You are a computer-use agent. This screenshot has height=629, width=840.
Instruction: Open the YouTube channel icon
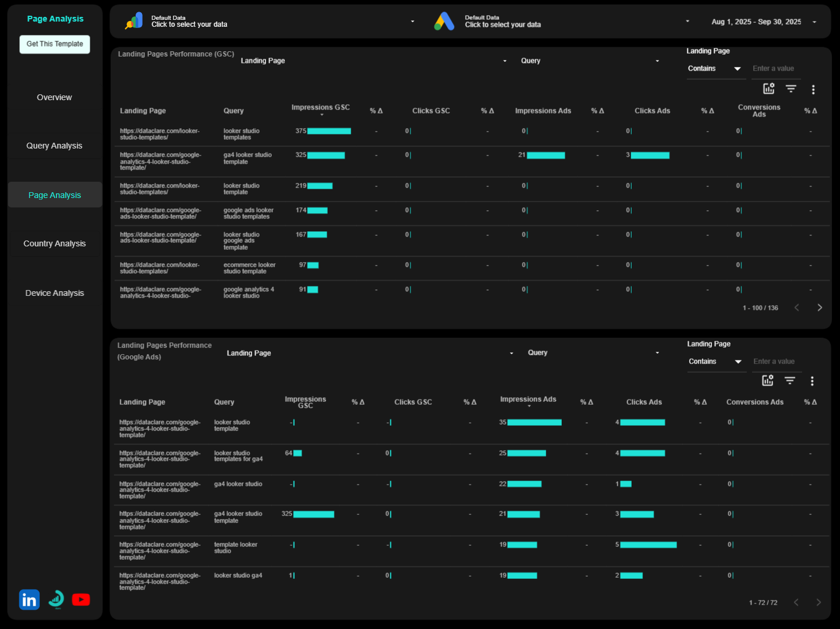(x=81, y=599)
